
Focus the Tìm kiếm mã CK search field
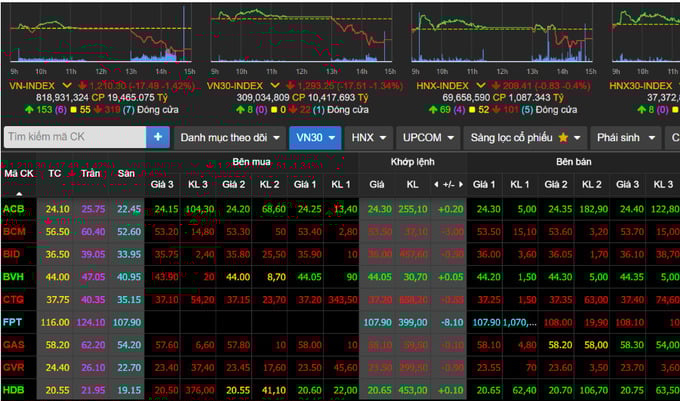click(x=74, y=137)
